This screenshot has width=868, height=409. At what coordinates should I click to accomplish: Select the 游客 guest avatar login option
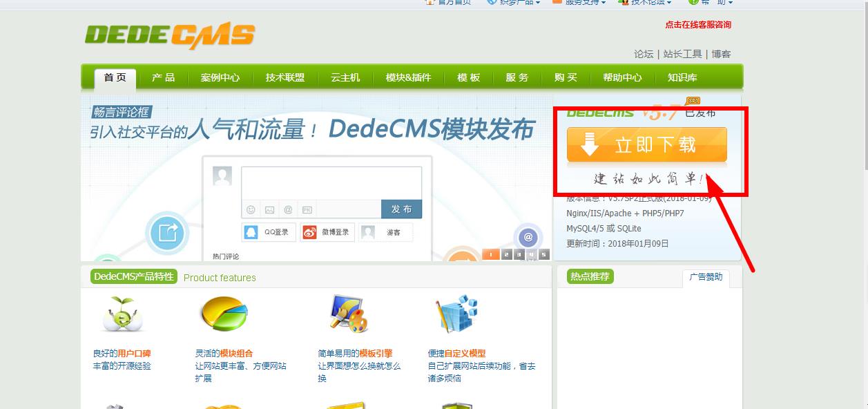pos(368,233)
